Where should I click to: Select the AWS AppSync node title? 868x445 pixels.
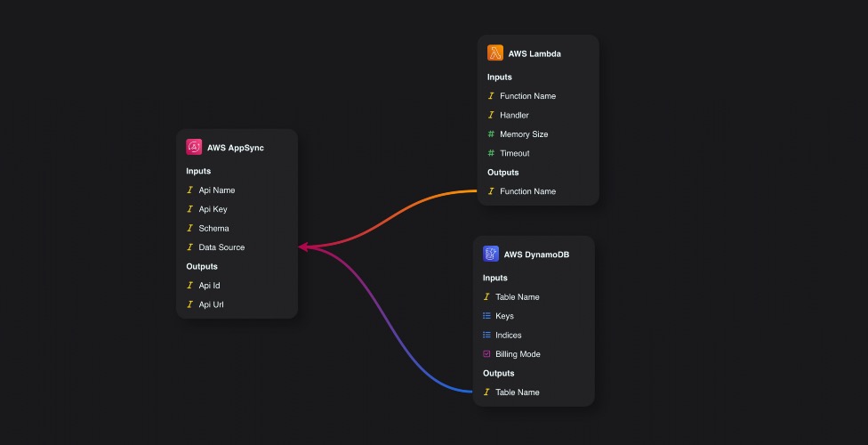236,148
